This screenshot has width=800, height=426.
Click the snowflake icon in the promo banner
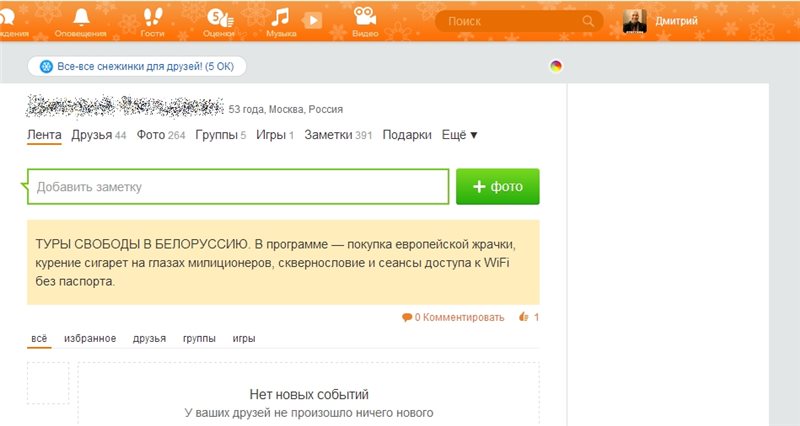click(46, 66)
